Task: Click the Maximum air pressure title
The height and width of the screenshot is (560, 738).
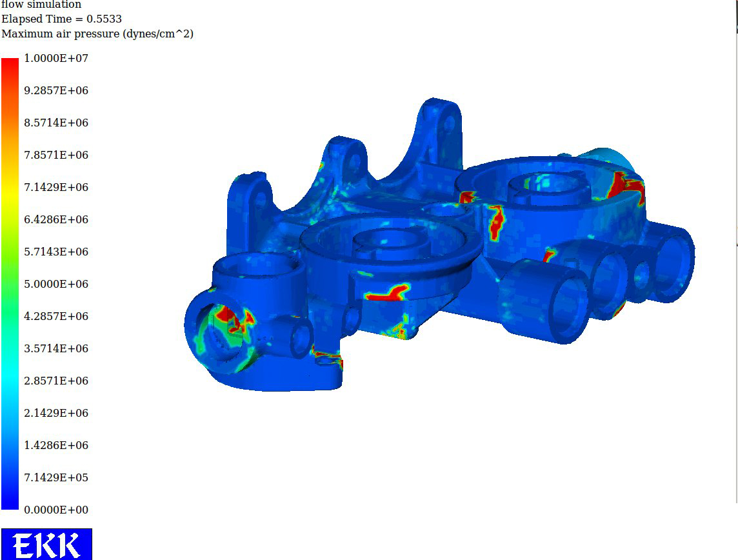Action: point(97,34)
